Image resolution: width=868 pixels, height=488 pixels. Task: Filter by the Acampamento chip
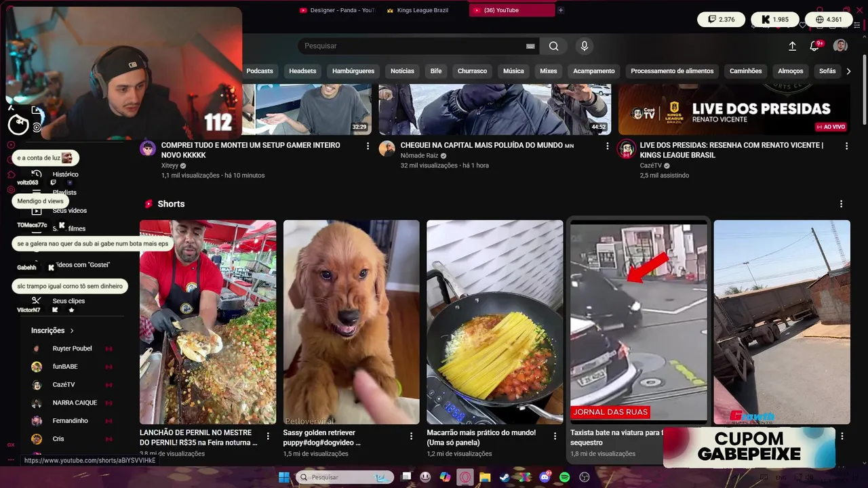[x=594, y=71]
